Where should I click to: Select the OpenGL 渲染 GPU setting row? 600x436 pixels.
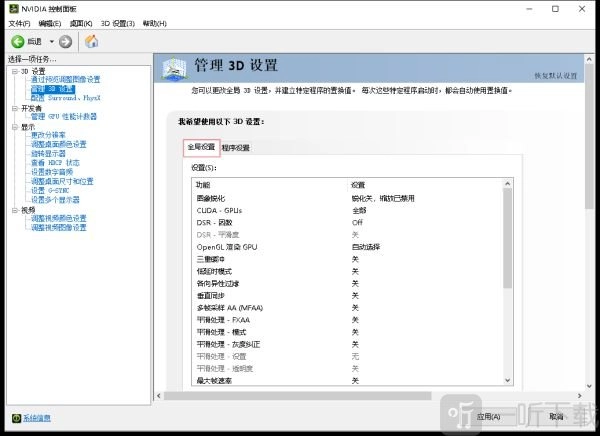227,247
